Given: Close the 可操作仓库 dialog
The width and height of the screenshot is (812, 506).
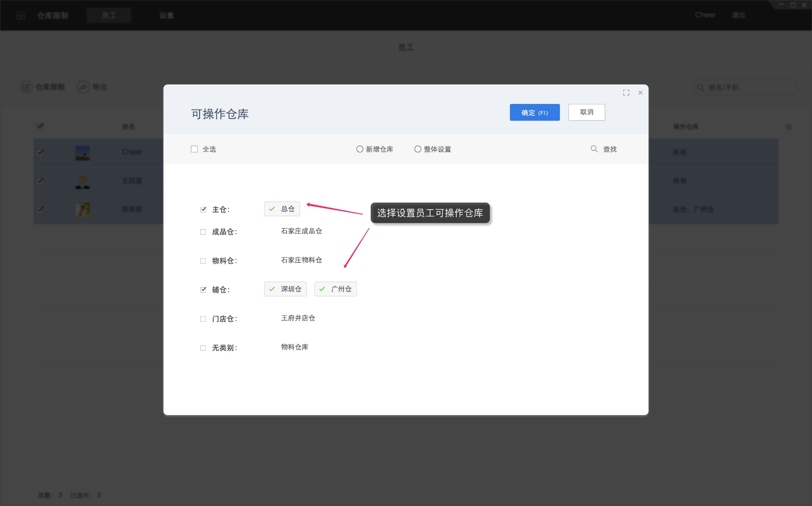Looking at the screenshot, I should pos(640,93).
